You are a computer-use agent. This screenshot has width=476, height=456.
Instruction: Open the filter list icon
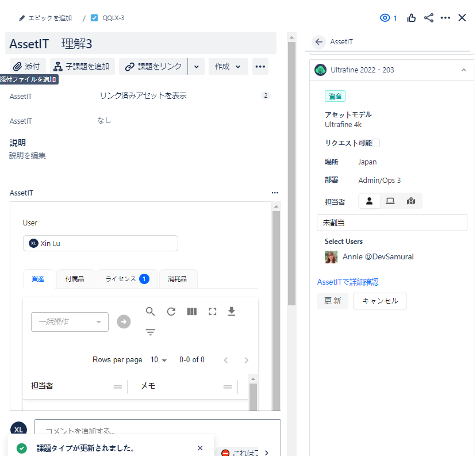(150, 332)
